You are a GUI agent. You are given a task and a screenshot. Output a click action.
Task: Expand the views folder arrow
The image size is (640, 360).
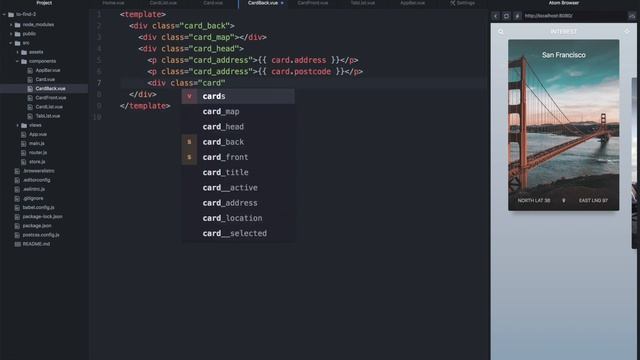click(18, 125)
